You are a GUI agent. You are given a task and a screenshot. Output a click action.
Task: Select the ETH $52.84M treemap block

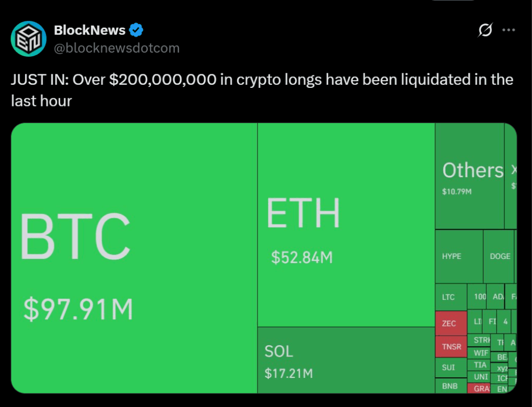[346, 225]
